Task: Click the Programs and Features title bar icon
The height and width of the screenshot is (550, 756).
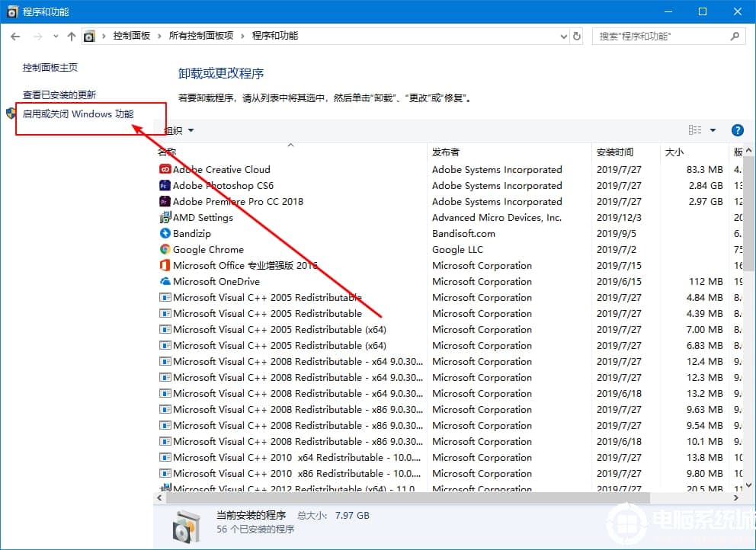Action: click(12, 11)
